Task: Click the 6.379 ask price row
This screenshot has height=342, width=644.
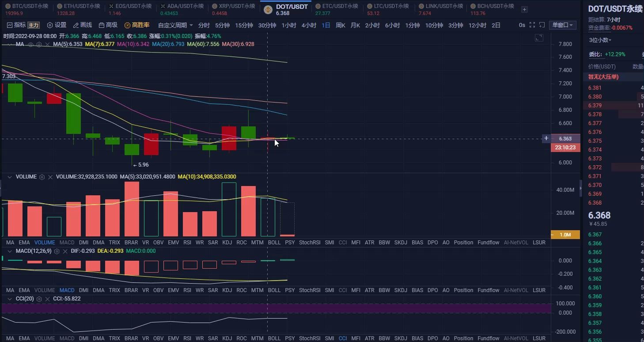Action: tap(616, 106)
